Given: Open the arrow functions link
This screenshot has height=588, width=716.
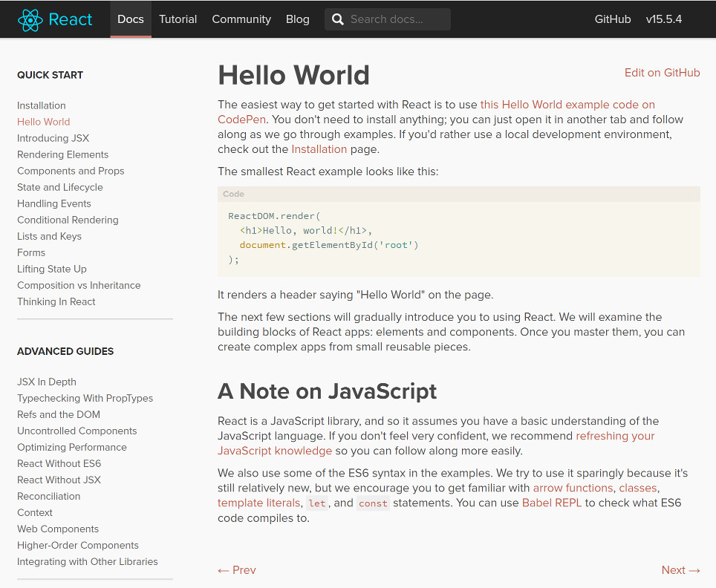Looking at the screenshot, I should 573,488.
